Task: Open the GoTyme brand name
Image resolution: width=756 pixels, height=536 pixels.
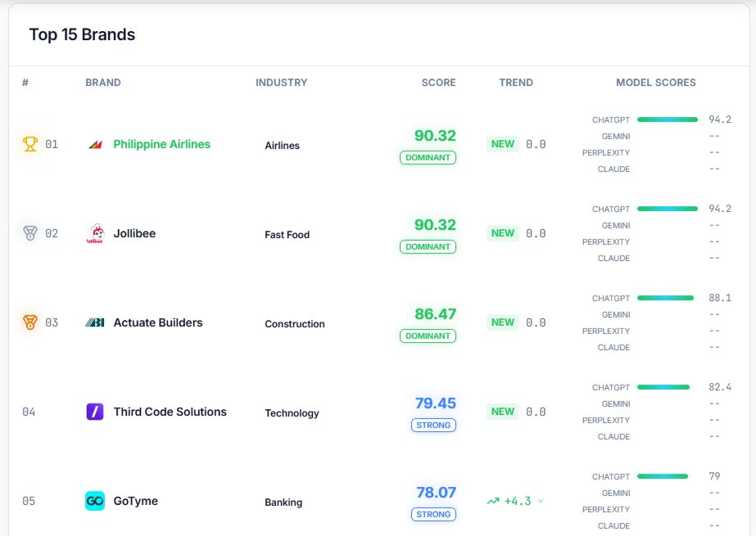Action: pos(135,501)
